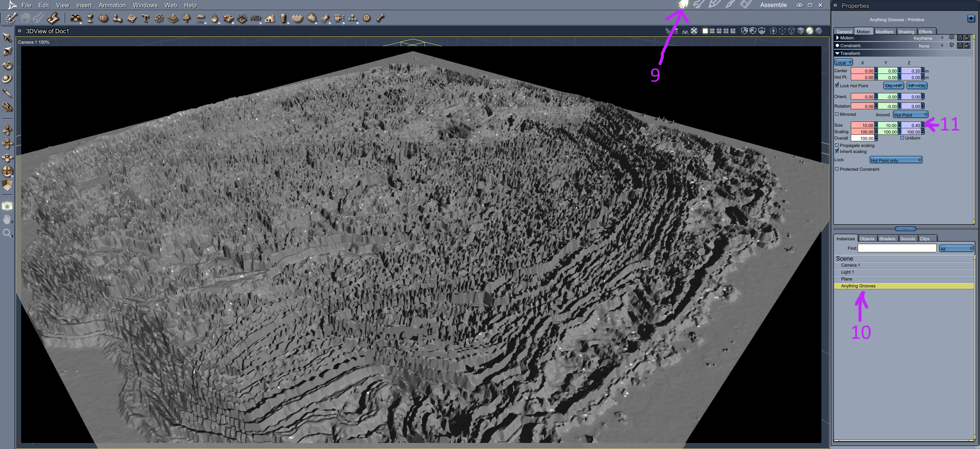The image size is (980, 449).
Task: Select the Text tool in the toolbar
Action: tap(145, 18)
